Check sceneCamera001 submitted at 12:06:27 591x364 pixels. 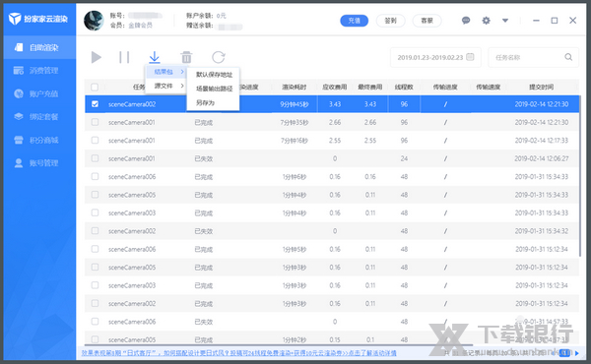95,158
